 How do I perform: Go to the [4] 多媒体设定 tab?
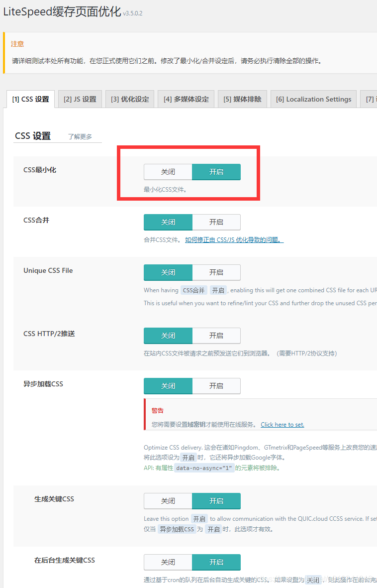tap(186, 99)
